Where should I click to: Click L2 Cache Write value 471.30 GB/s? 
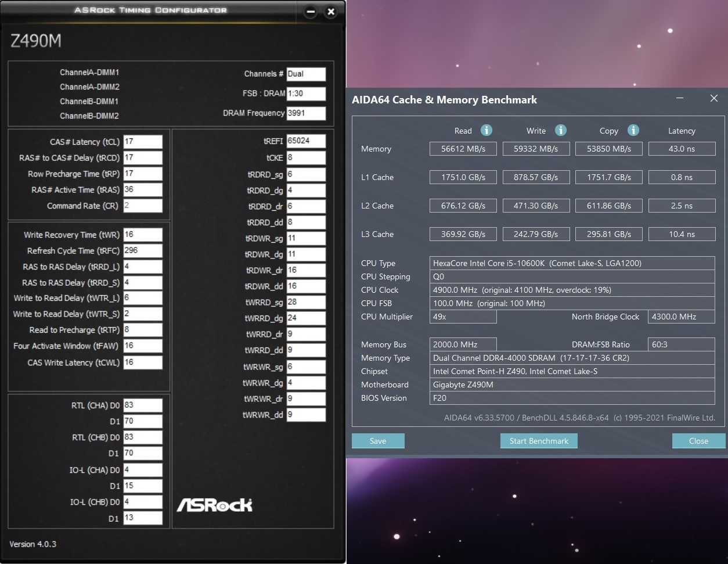[x=536, y=206]
